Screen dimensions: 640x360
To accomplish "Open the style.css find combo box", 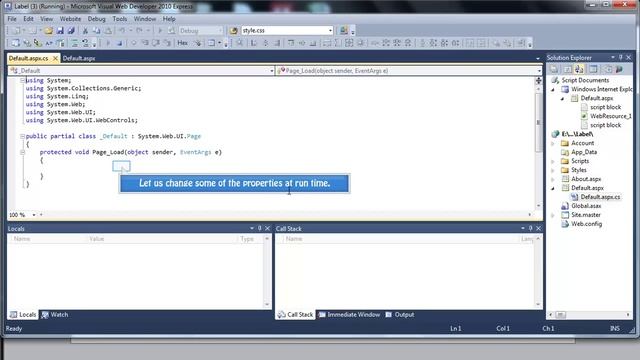I will (x=330, y=31).
